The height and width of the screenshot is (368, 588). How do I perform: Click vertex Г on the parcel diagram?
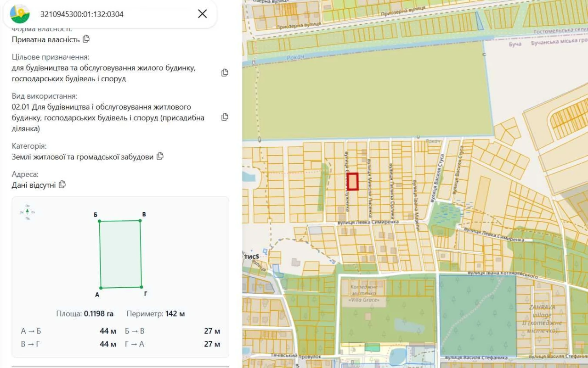coord(141,287)
